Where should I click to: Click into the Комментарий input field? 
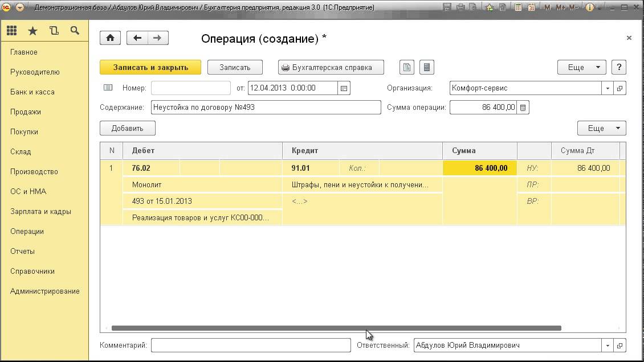coord(251,345)
